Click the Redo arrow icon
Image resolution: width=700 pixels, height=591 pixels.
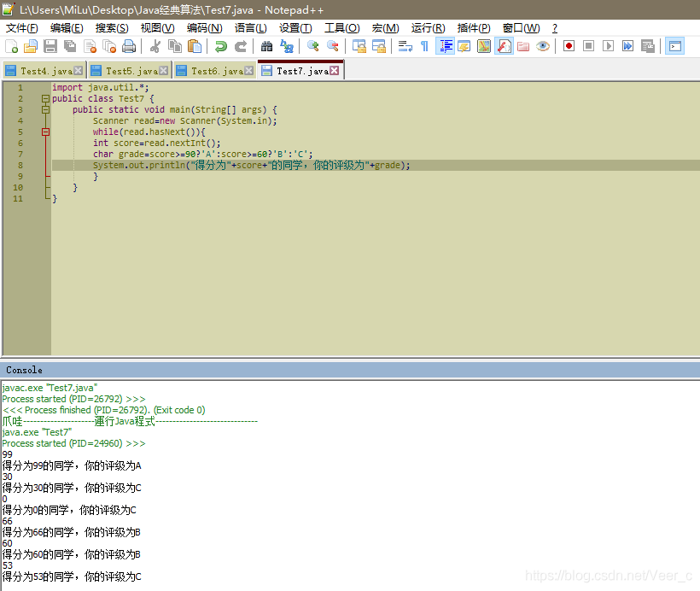pos(241,46)
